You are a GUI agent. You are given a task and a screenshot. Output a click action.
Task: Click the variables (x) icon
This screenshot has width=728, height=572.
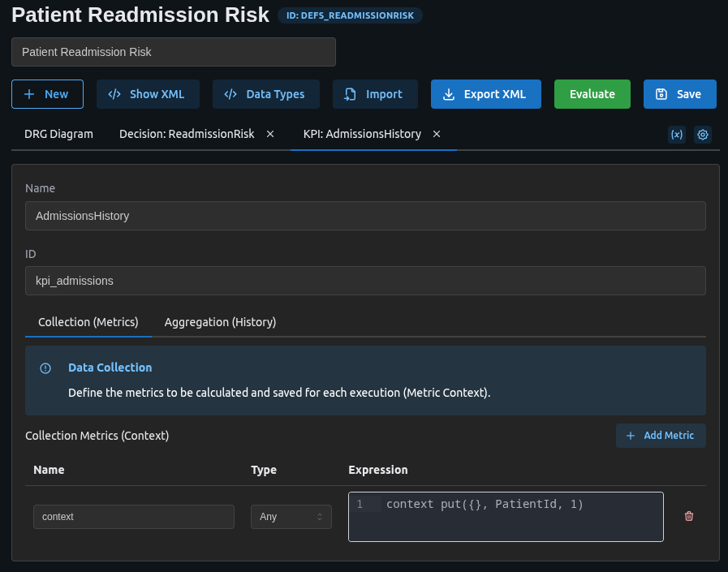(676, 135)
